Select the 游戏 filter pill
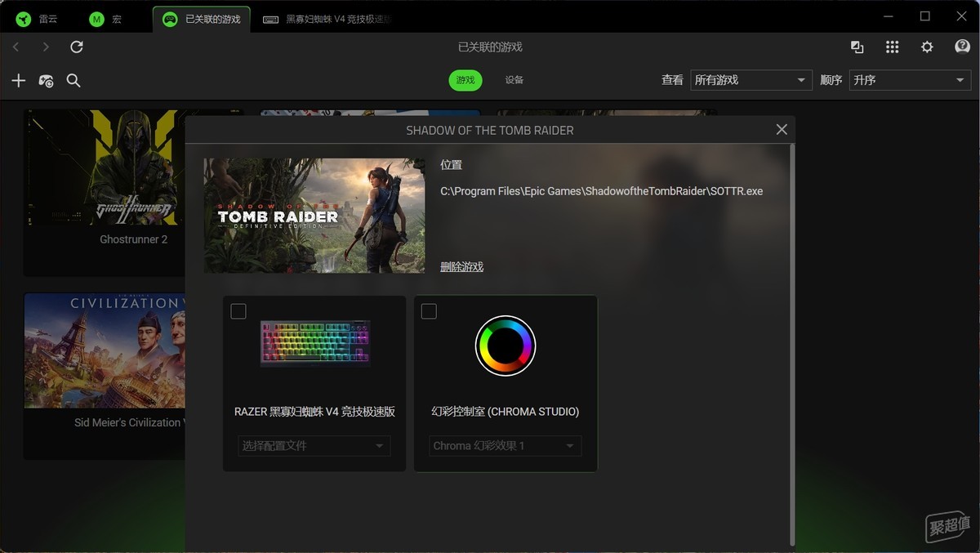The width and height of the screenshot is (980, 553). (465, 80)
